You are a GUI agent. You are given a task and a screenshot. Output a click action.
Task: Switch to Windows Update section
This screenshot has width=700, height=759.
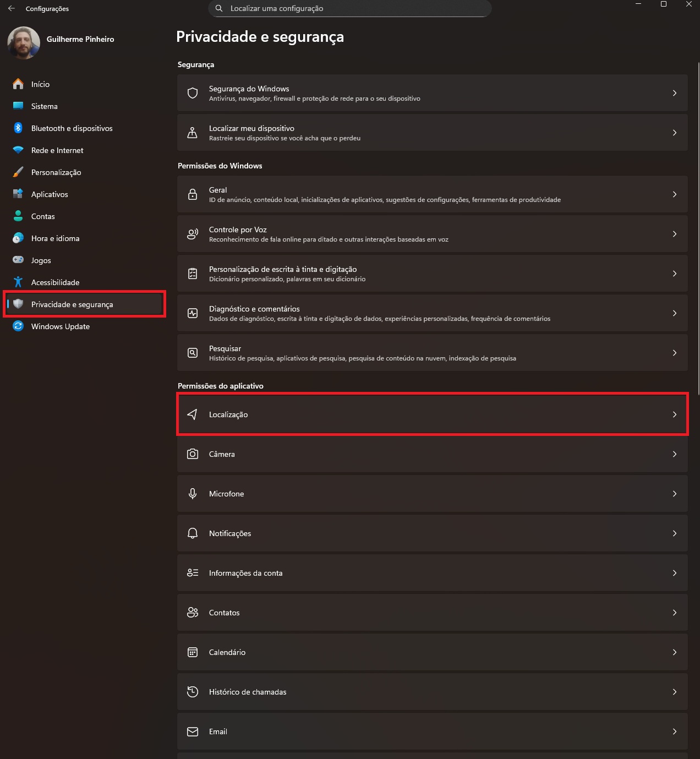(60, 326)
